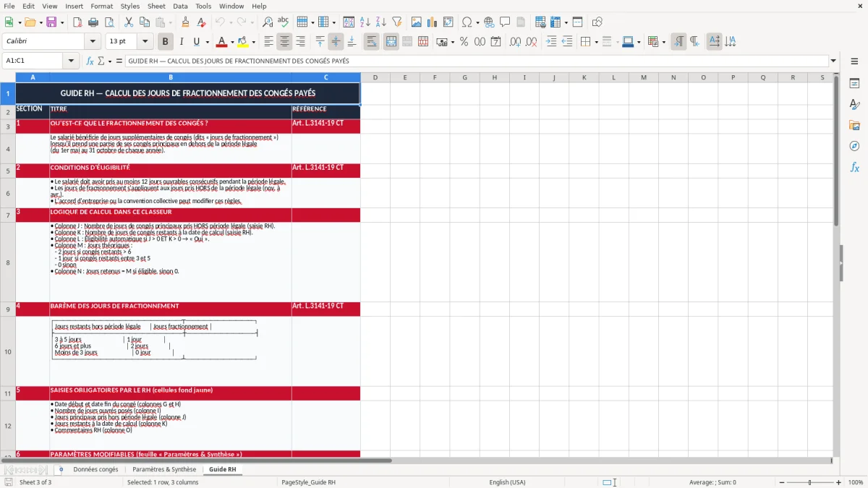The height and width of the screenshot is (488, 868).
Task: Click the Print icon
Action: click(x=93, y=22)
